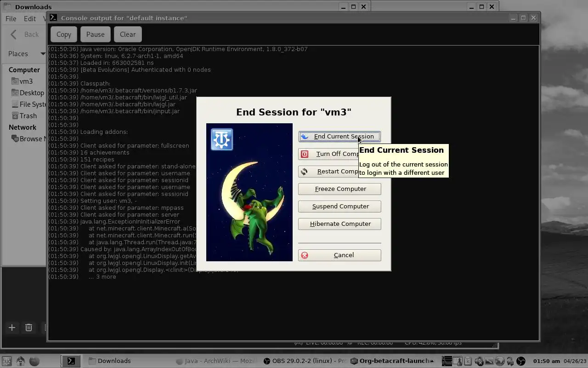This screenshot has width=588, height=368.
Task: Switch to Org-betacraft-launcher taskbar entry
Action: 391,361
